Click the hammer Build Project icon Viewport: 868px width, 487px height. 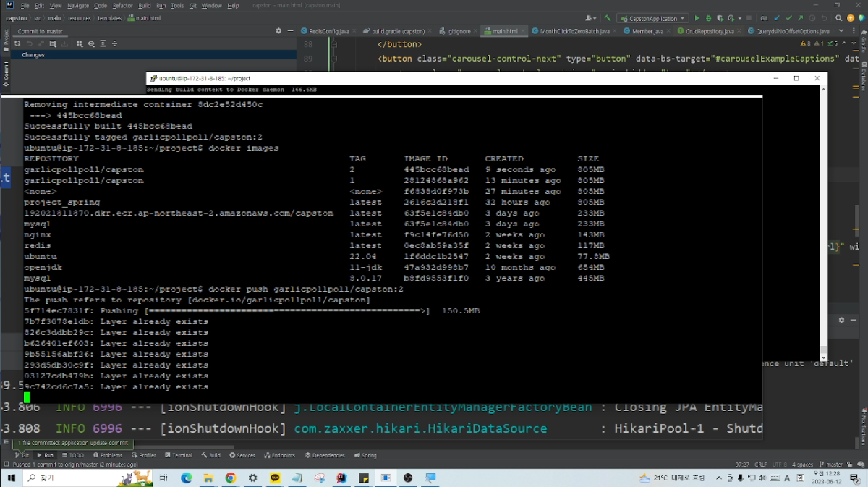tap(608, 18)
